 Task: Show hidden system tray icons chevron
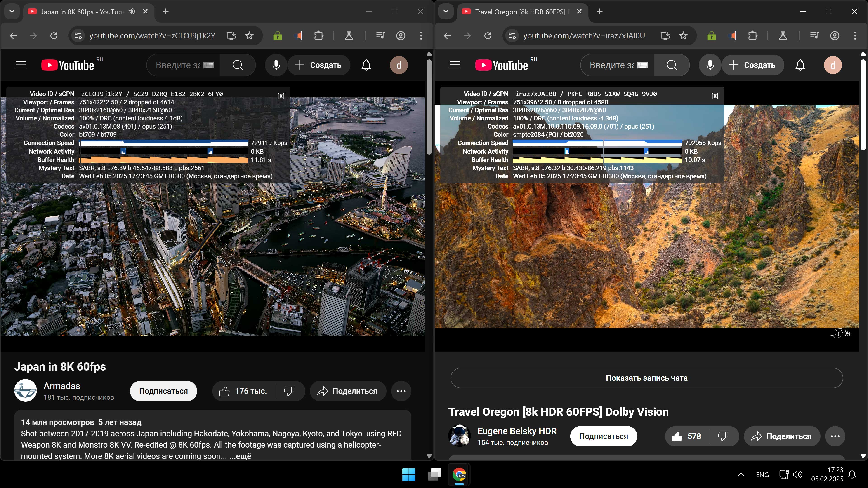point(741,474)
